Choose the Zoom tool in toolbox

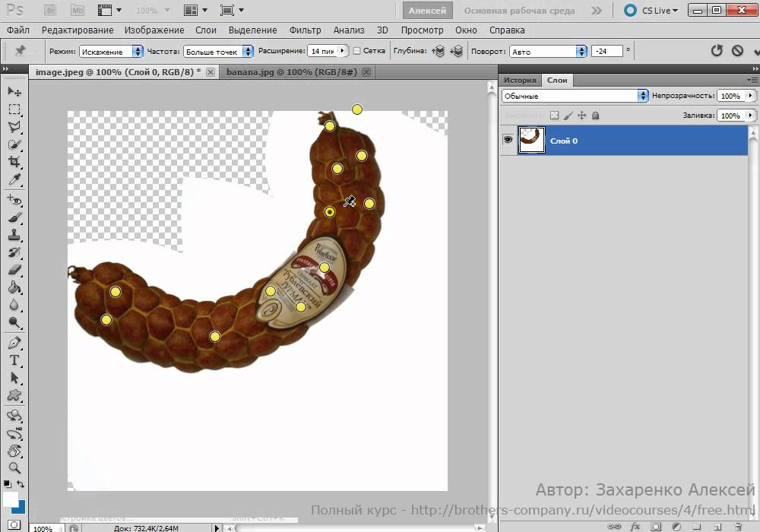pyautogui.click(x=14, y=468)
